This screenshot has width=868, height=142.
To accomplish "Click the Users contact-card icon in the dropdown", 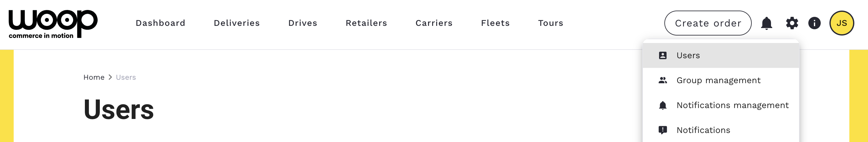I will (663, 56).
